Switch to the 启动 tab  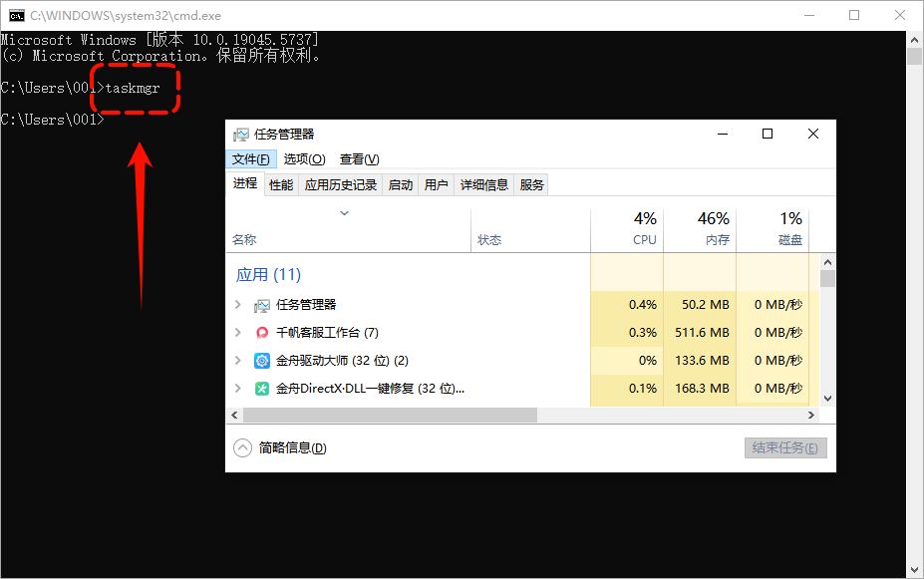tap(401, 185)
